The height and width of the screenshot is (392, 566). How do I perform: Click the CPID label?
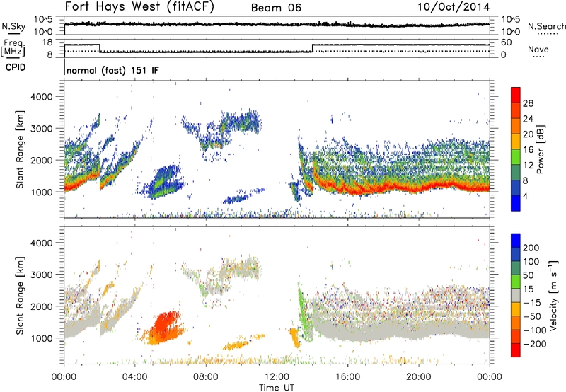coord(16,67)
